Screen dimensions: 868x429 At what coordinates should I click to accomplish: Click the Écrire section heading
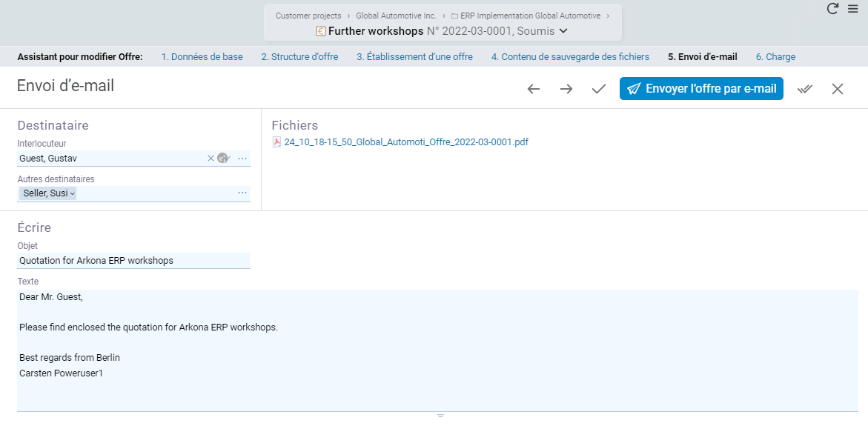coord(34,227)
